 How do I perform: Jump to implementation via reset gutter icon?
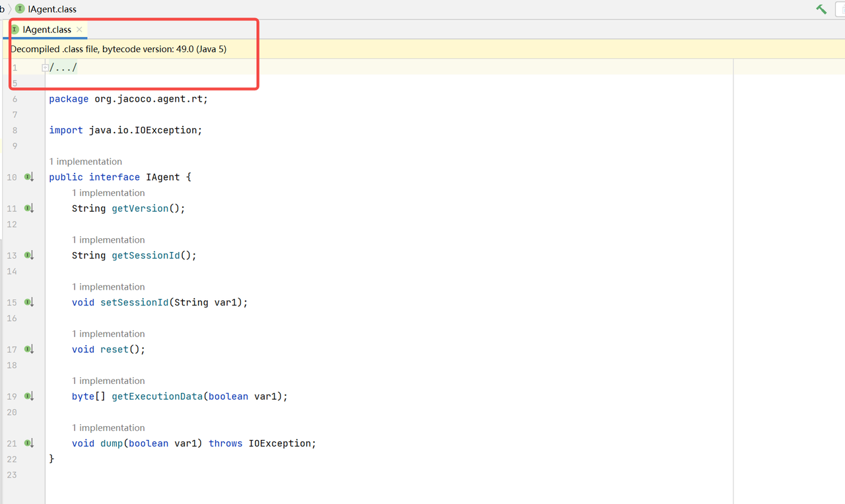coord(28,349)
